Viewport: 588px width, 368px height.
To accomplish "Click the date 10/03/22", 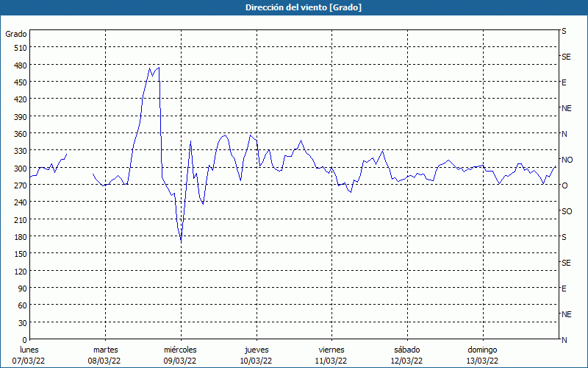I will [256, 361].
